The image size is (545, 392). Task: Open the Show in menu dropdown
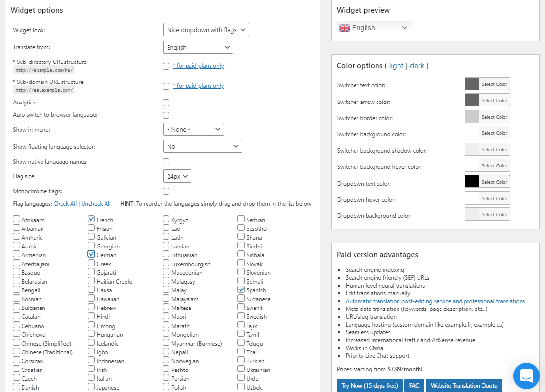tap(193, 129)
